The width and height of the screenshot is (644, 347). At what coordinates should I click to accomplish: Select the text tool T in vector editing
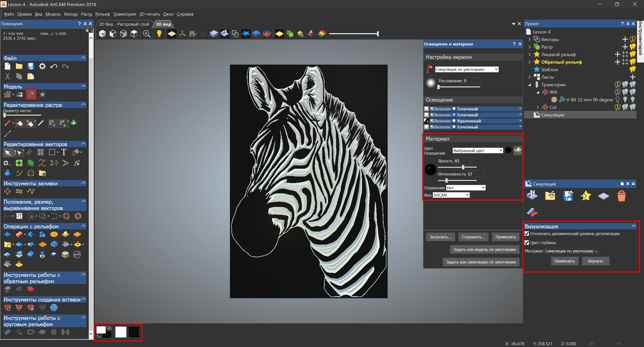coord(64,152)
